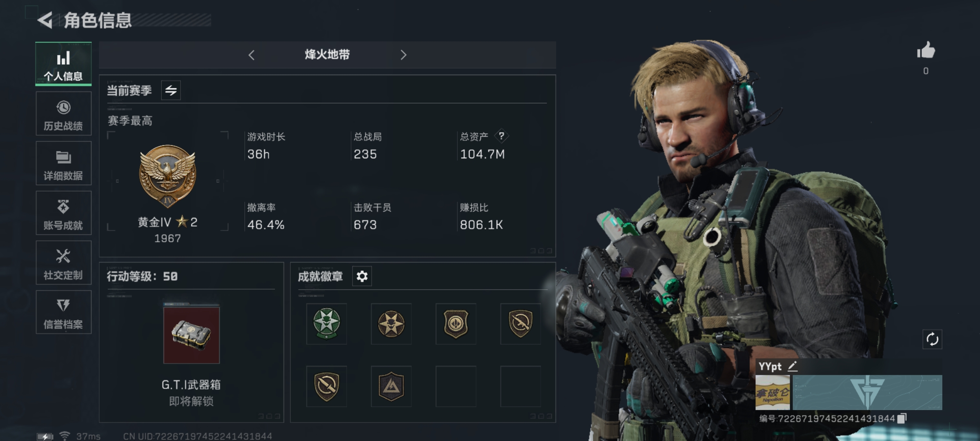Switch to the previous mode, left of 烽火地带
The image size is (980, 441).
coord(252,55)
